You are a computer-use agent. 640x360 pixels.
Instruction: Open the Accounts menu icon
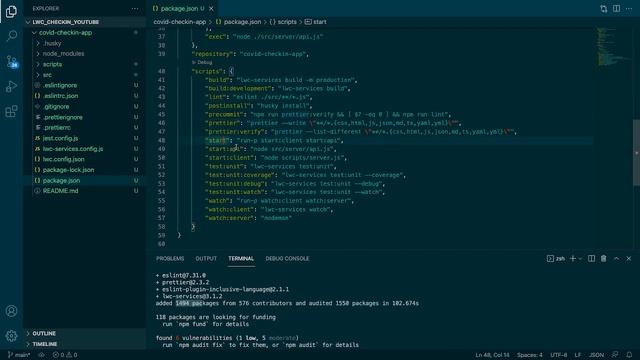point(11,311)
